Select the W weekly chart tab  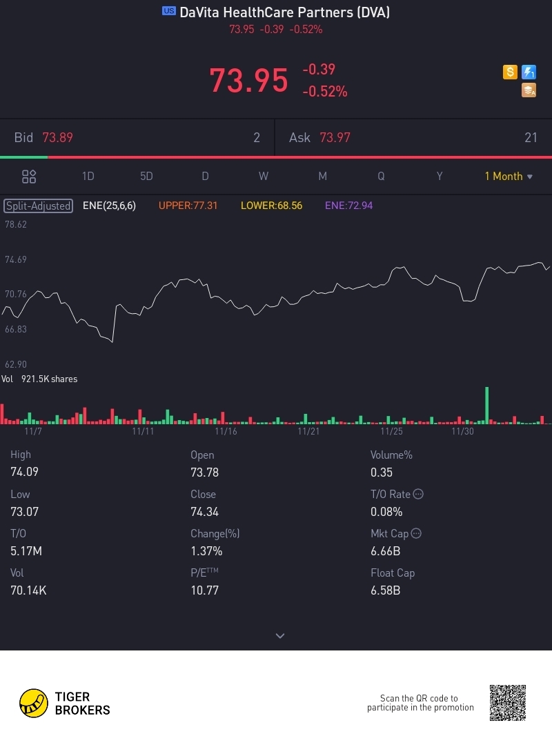coord(264,177)
